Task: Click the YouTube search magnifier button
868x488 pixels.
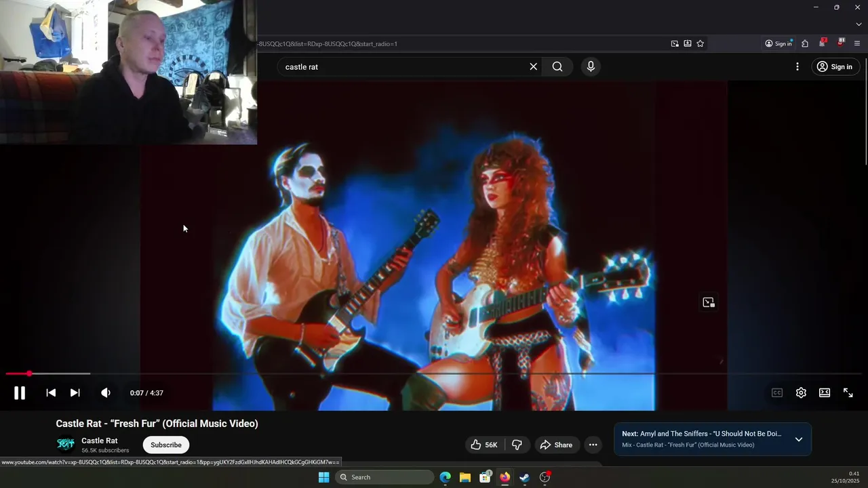Action: pos(557,66)
